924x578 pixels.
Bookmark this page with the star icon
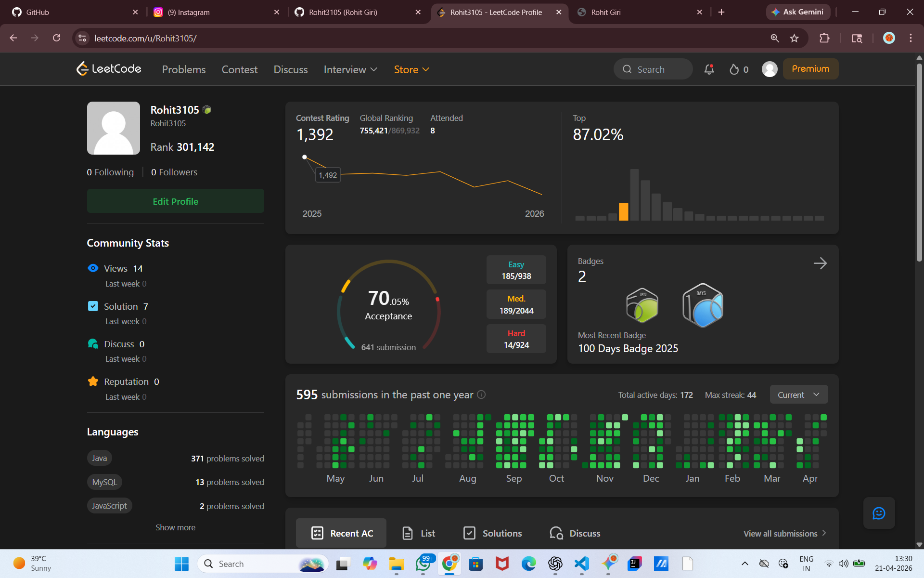coord(794,38)
